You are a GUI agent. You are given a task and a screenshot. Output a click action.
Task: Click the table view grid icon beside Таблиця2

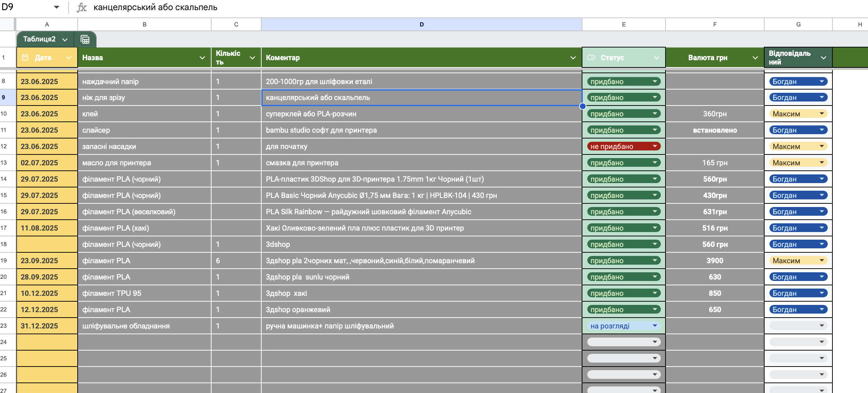click(85, 39)
